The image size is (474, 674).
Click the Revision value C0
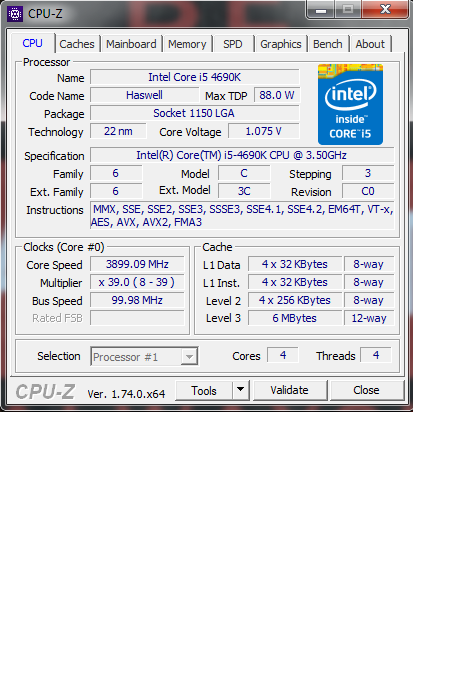point(368,191)
